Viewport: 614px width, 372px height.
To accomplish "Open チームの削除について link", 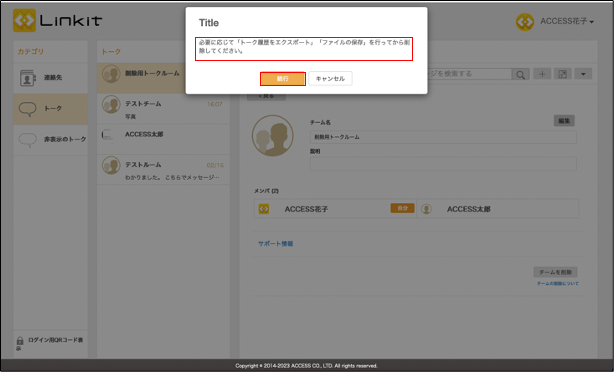I will tap(558, 284).
